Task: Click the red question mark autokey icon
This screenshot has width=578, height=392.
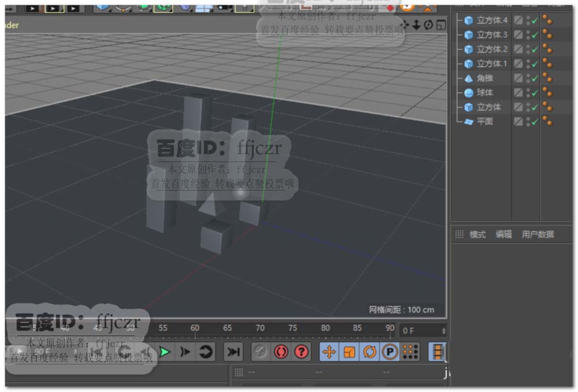Action: click(302, 352)
